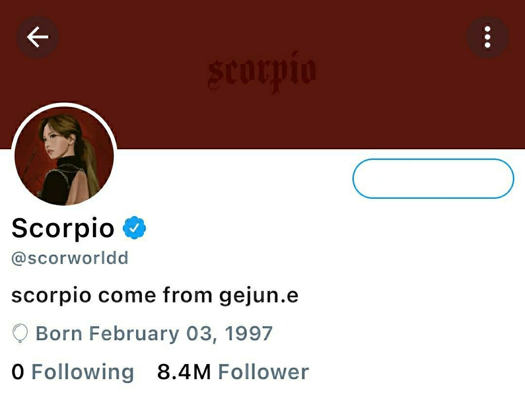Open the gejun.e mention in bio
The width and height of the screenshot is (525, 420).
tap(259, 296)
